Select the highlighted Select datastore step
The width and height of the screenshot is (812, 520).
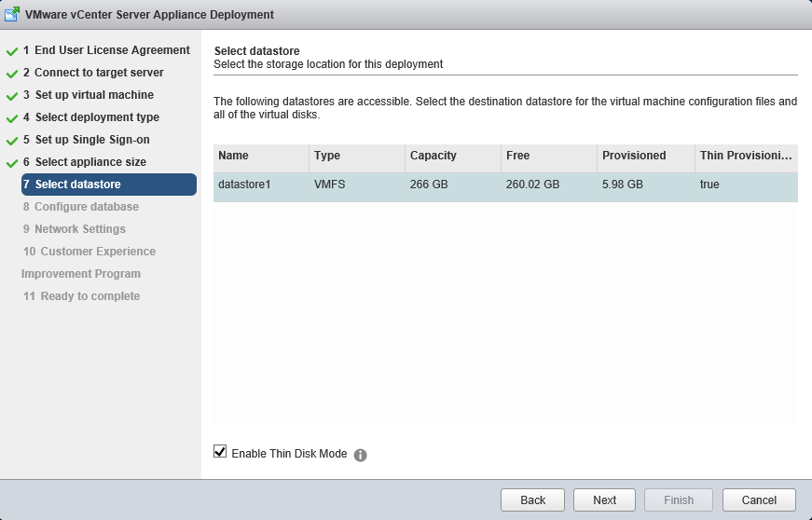108,185
